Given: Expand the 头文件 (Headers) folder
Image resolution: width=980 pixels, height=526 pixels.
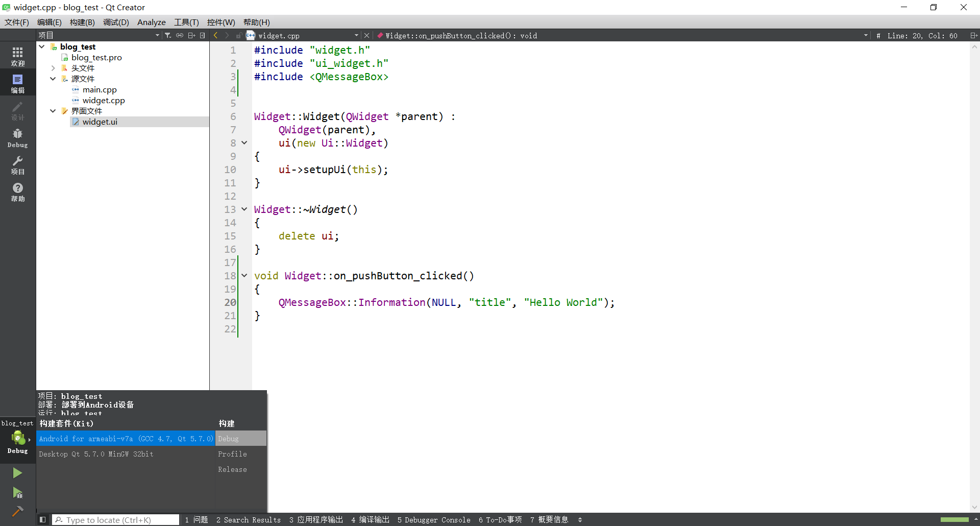Looking at the screenshot, I should coord(53,68).
